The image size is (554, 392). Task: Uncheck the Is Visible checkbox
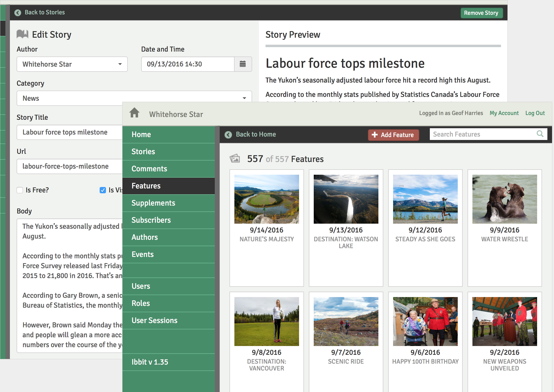click(103, 190)
